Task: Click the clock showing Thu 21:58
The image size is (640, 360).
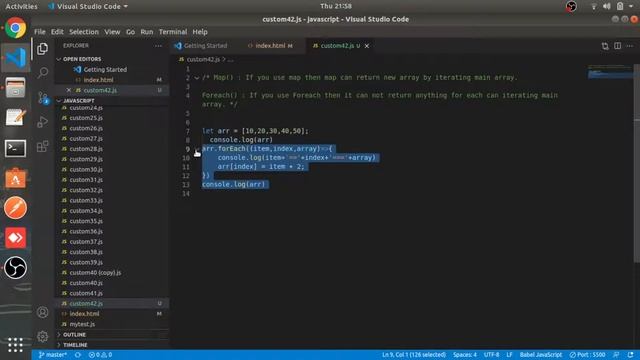Action: pyautogui.click(x=336, y=6)
